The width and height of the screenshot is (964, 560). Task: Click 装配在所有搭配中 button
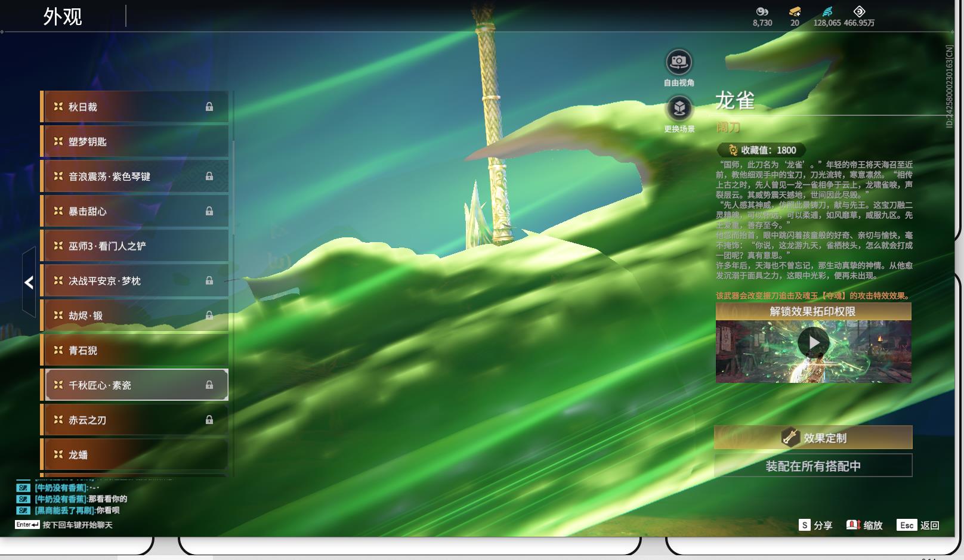point(813,466)
